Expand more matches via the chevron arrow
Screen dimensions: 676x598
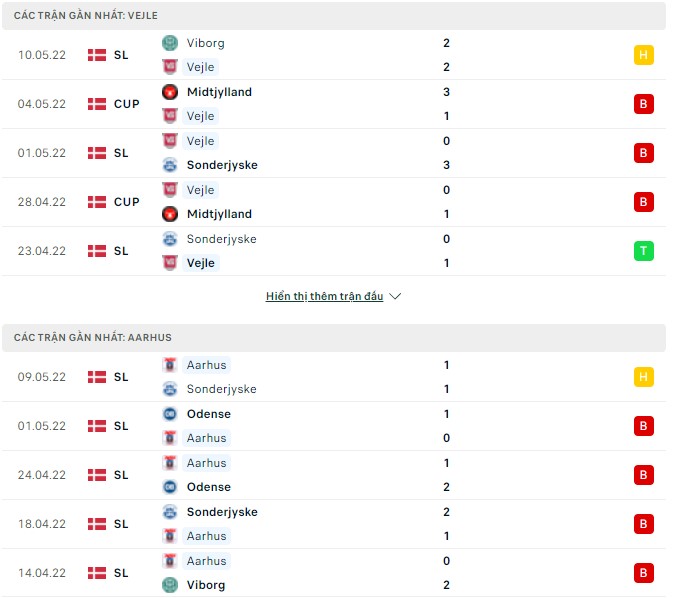(x=395, y=297)
